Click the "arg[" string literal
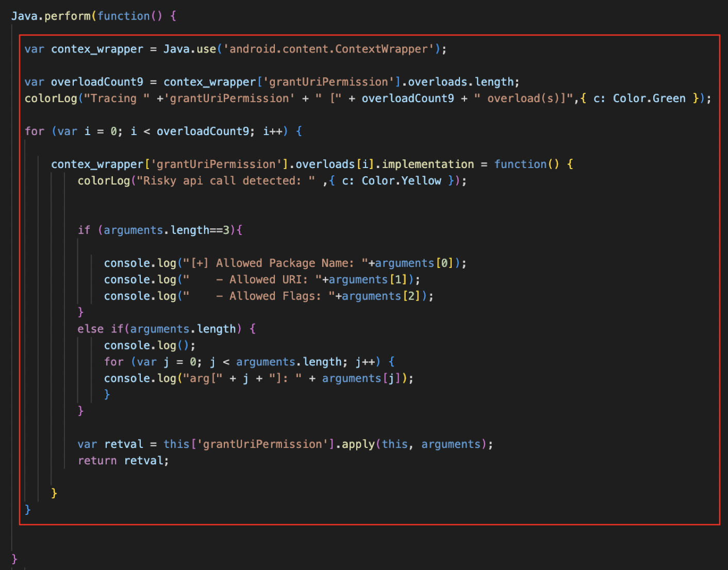 [x=203, y=379]
